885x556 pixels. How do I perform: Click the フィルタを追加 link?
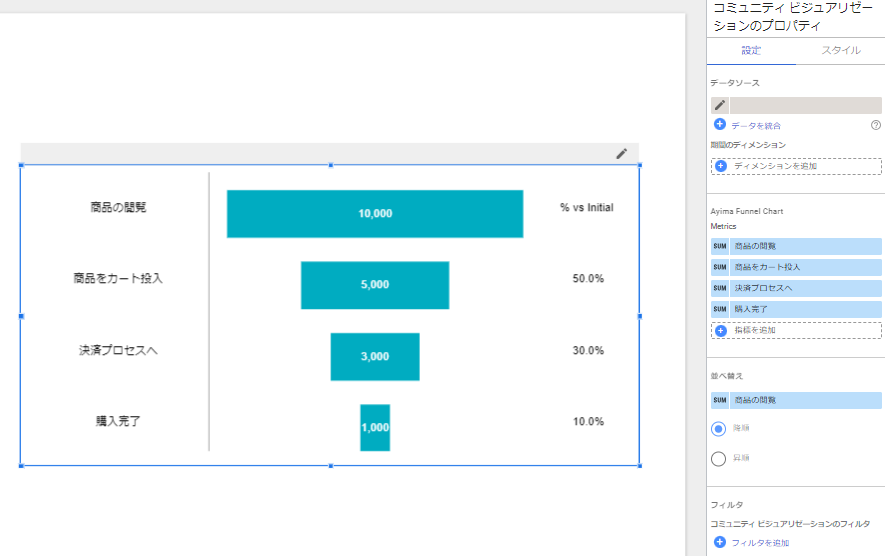pos(760,543)
